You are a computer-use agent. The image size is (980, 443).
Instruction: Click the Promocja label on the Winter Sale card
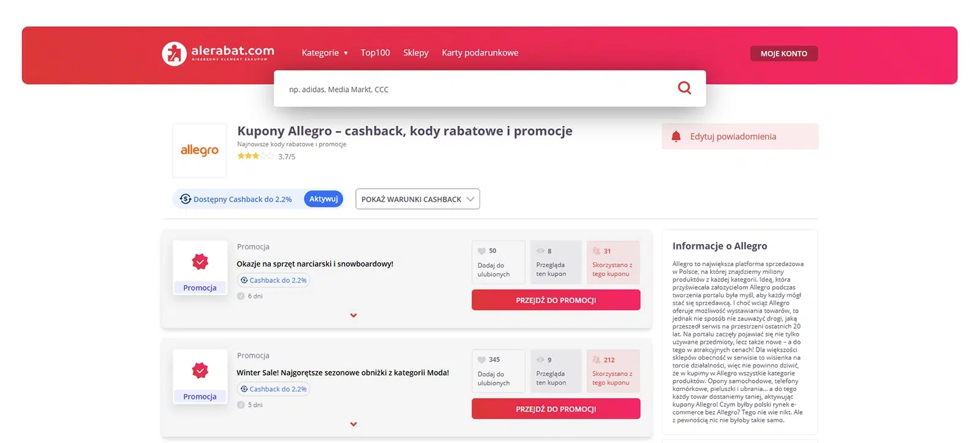click(200, 396)
